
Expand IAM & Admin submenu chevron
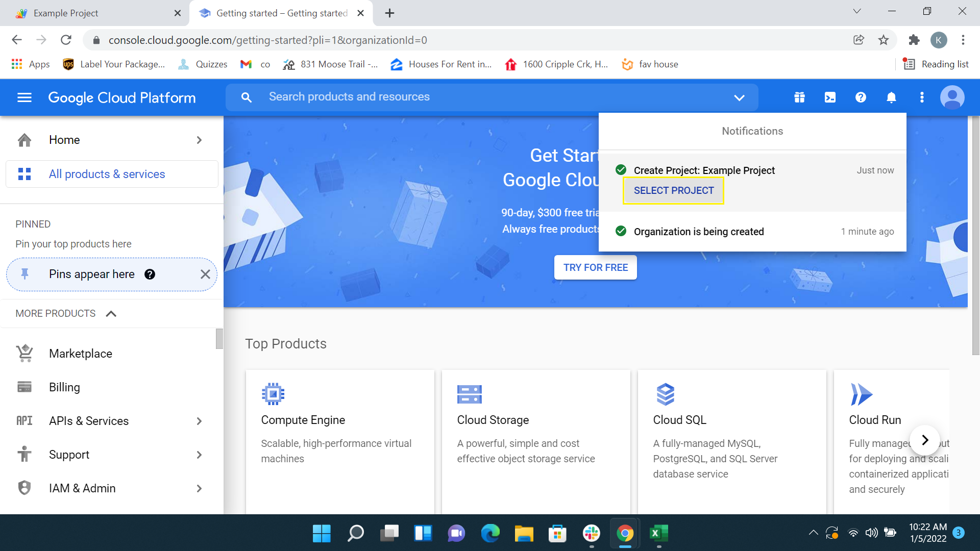[199, 488]
